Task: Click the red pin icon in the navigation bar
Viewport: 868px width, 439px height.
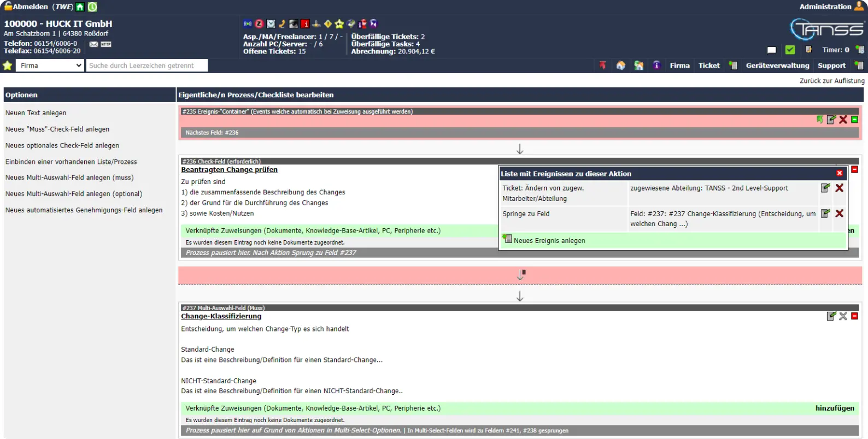Action: (602, 66)
